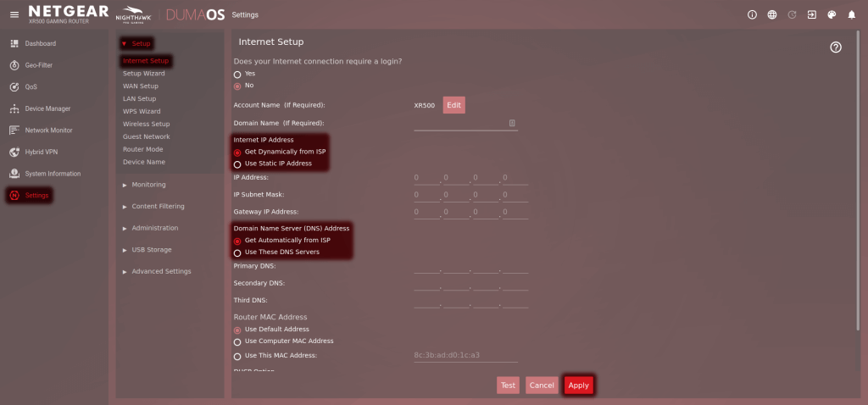
Task: Click the System Information sidebar icon
Action: pyautogui.click(x=15, y=174)
